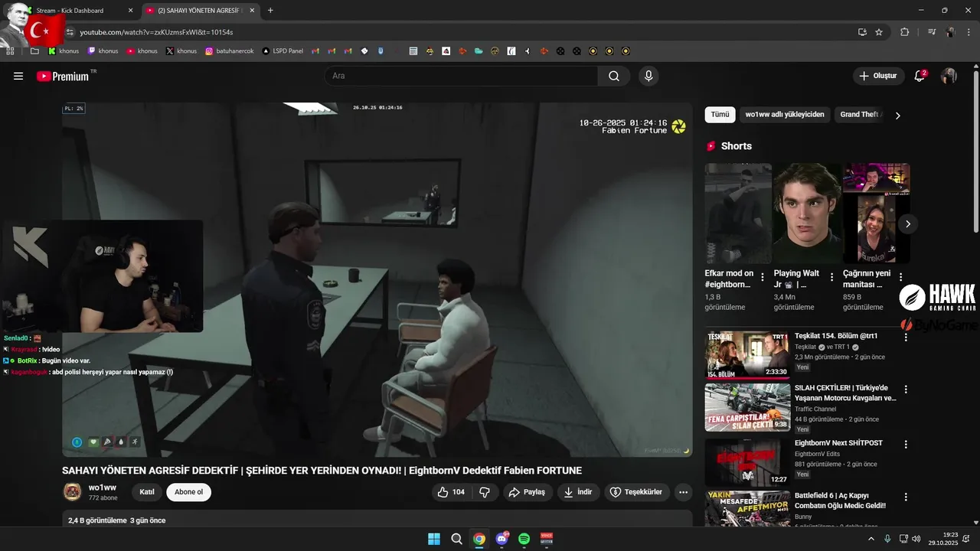Open Teşkilat 154. Bölüm video thumbnail

[x=747, y=354]
